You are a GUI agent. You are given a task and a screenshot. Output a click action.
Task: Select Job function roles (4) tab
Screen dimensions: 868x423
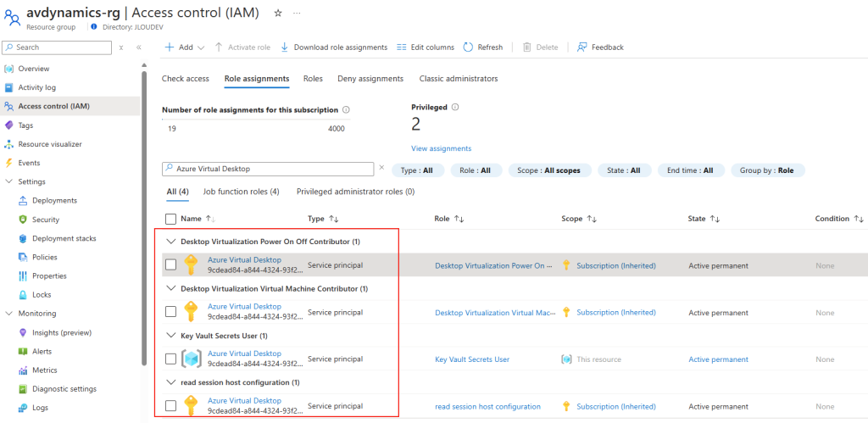pyautogui.click(x=241, y=192)
